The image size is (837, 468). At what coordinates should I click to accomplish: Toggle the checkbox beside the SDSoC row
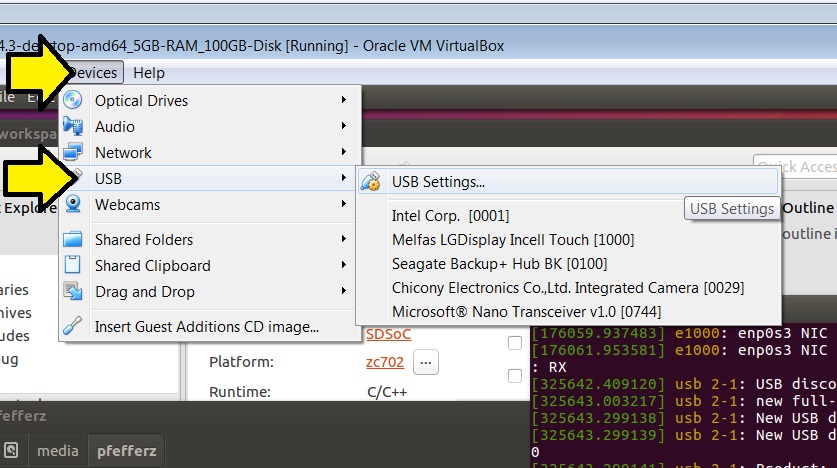click(x=515, y=343)
